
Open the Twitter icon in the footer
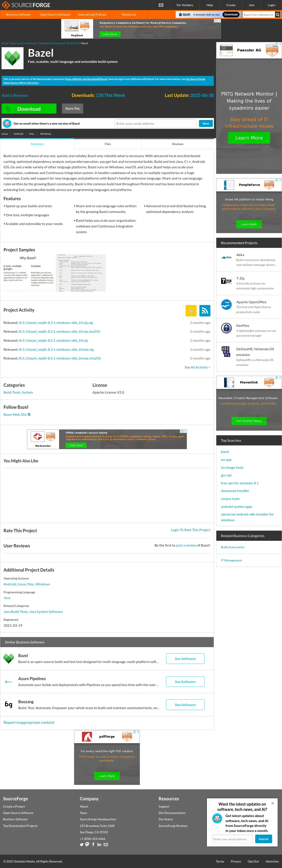[81, 844]
